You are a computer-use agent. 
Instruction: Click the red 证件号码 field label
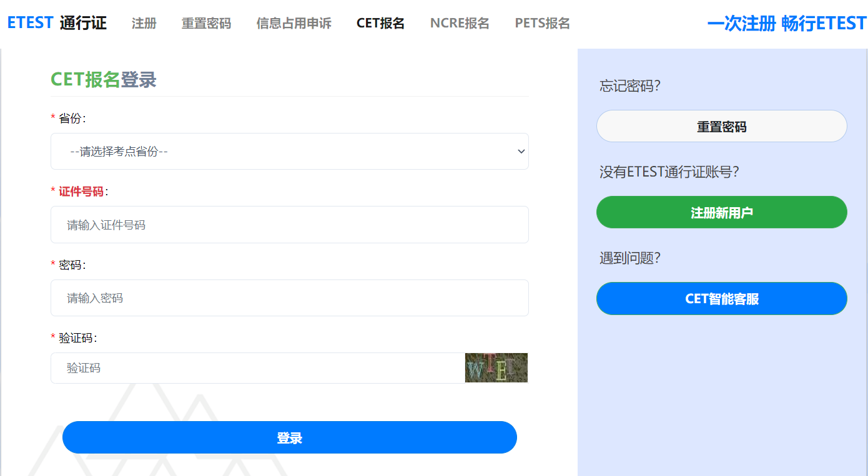pos(81,192)
